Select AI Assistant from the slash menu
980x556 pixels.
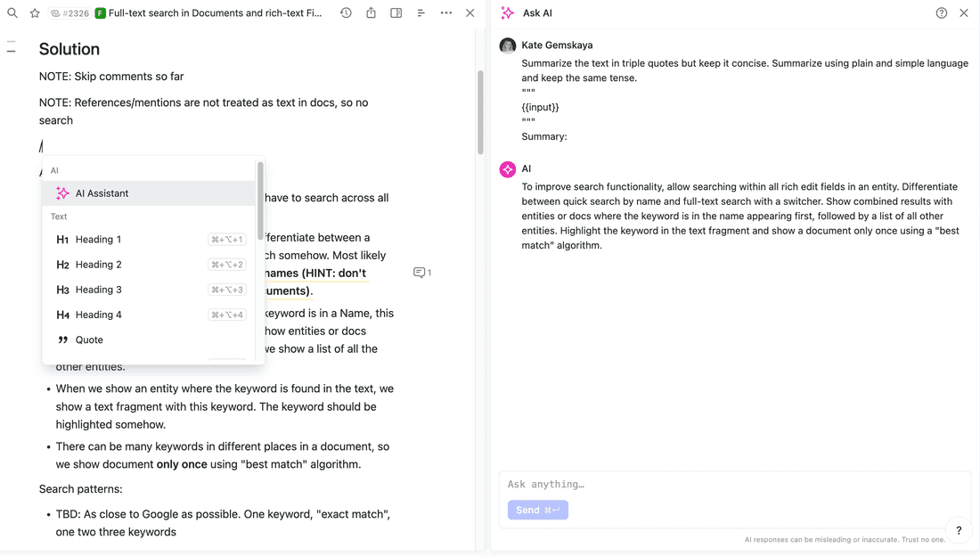click(x=102, y=192)
